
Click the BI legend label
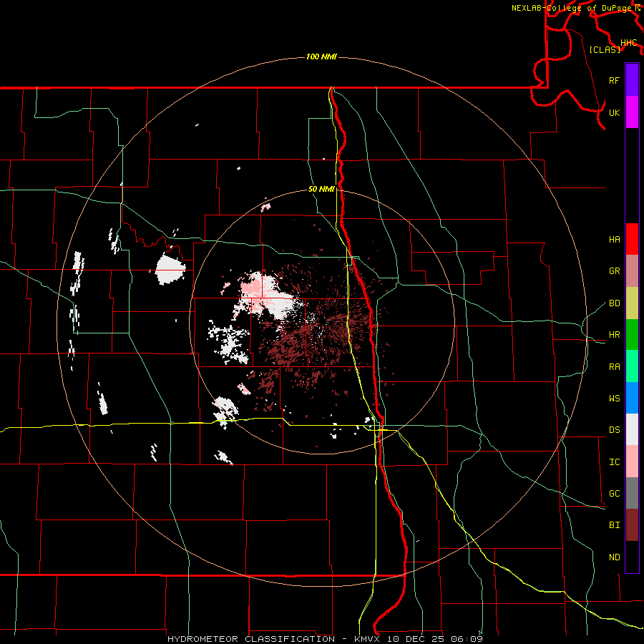point(615,525)
